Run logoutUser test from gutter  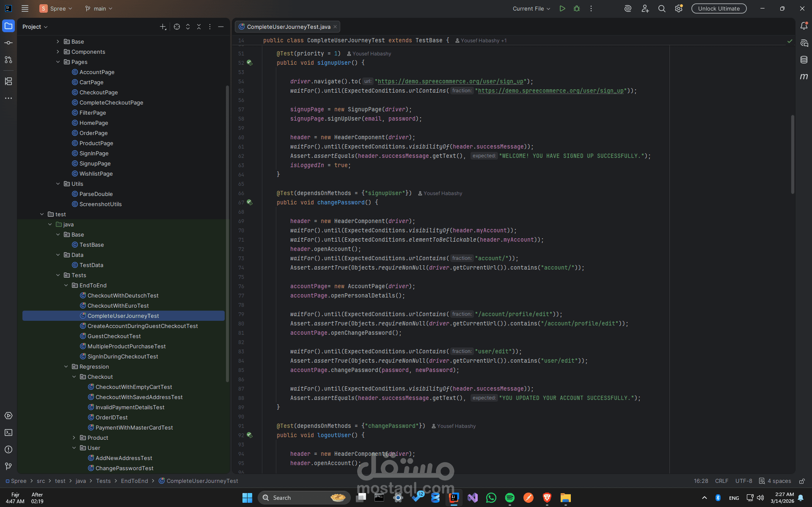coord(250,435)
